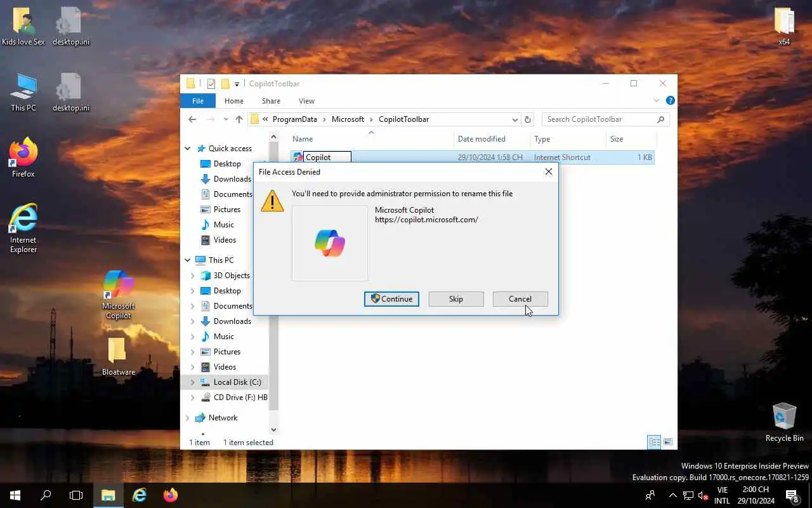Click Continue to grant administrator permission
This screenshot has width=812, height=508.
pos(391,299)
